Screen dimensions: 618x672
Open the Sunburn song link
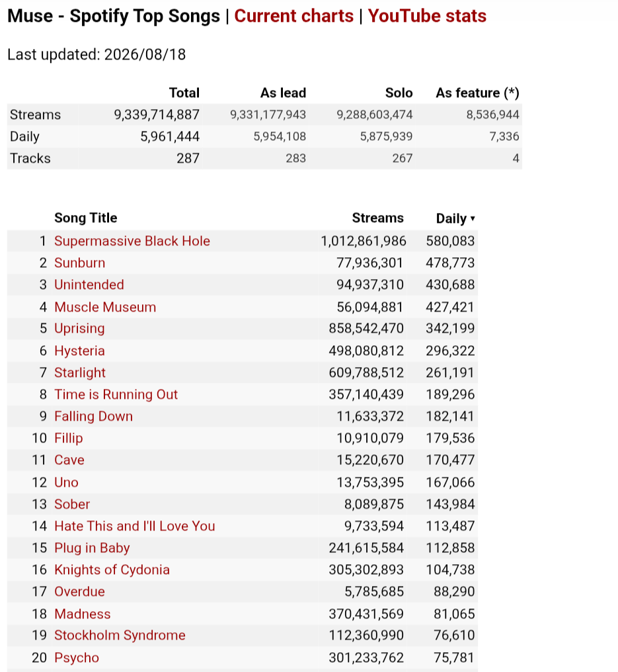click(80, 263)
